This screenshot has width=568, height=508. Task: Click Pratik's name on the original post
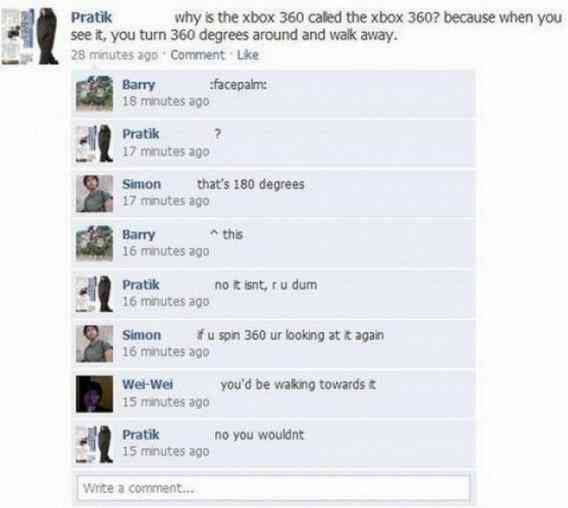(91, 17)
